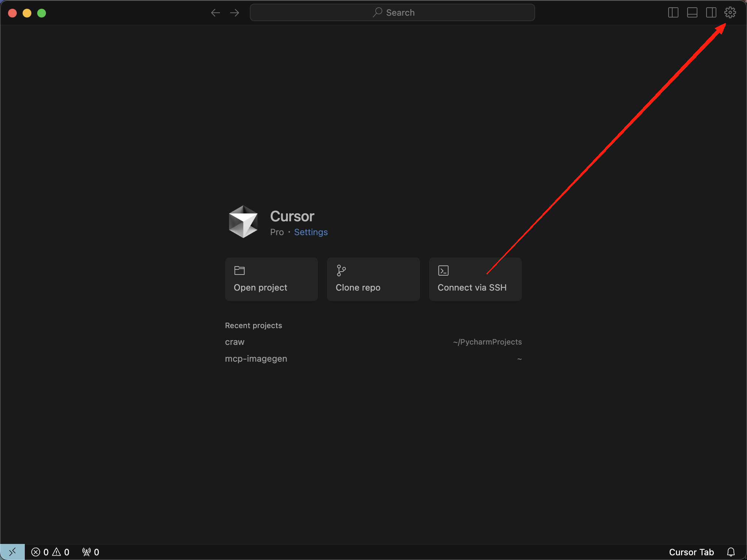
Task: Show the errors count in status bar
Action: (x=40, y=552)
